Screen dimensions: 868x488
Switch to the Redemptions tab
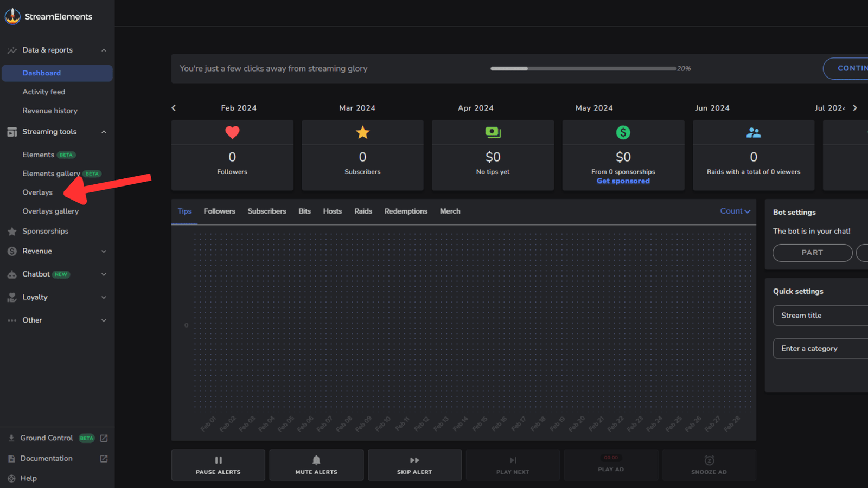pos(406,211)
